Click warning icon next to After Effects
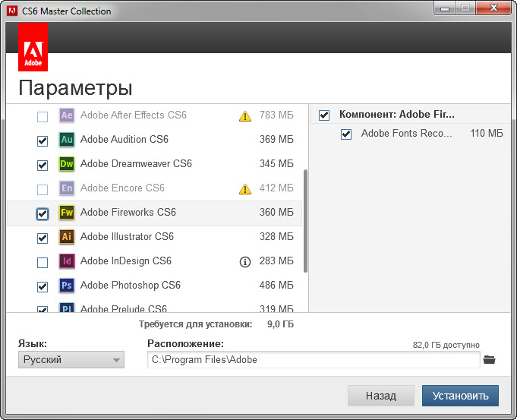The width and height of the screenshot is (517, 420). pyautogui.click(x=244, y=116)
